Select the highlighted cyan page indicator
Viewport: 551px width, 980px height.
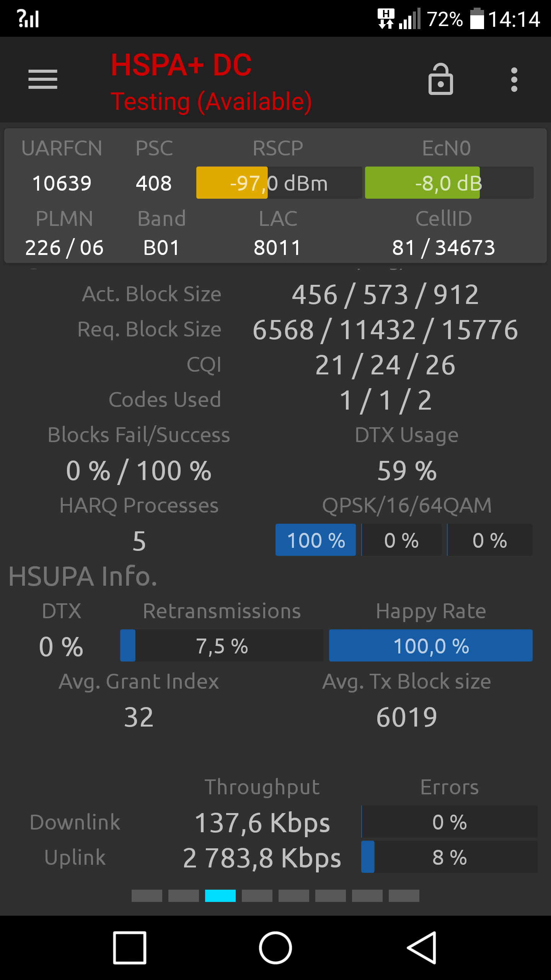[x=220, y=896]
